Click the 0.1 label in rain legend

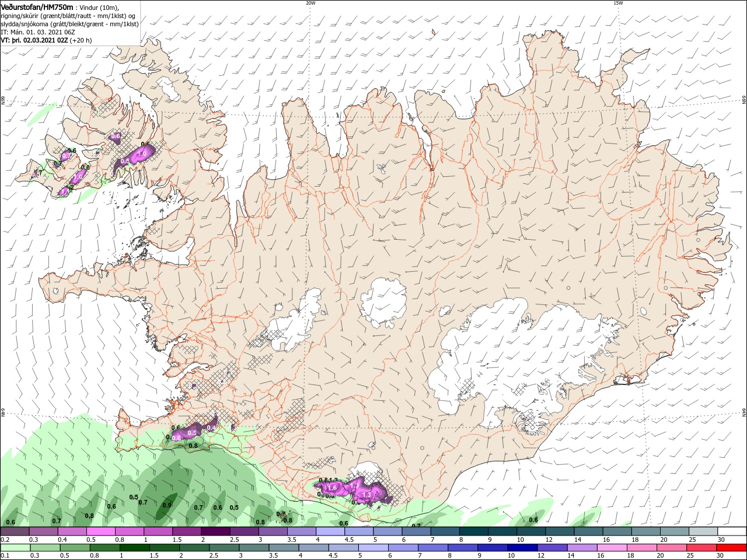coord(5,555)
